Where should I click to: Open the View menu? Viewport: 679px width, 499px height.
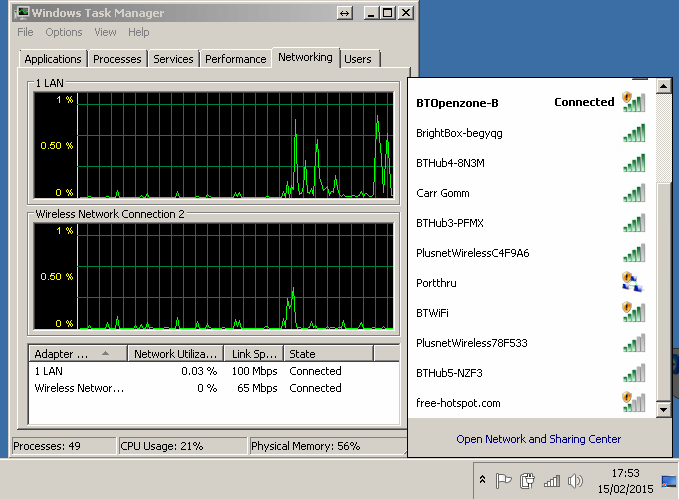pyautogui.click(x=105, y=32)
